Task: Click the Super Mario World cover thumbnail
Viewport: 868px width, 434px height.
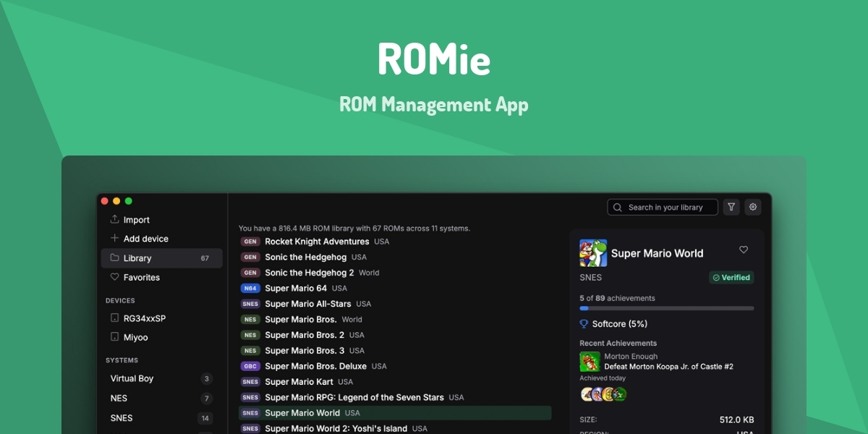Action: click(593, 253)
